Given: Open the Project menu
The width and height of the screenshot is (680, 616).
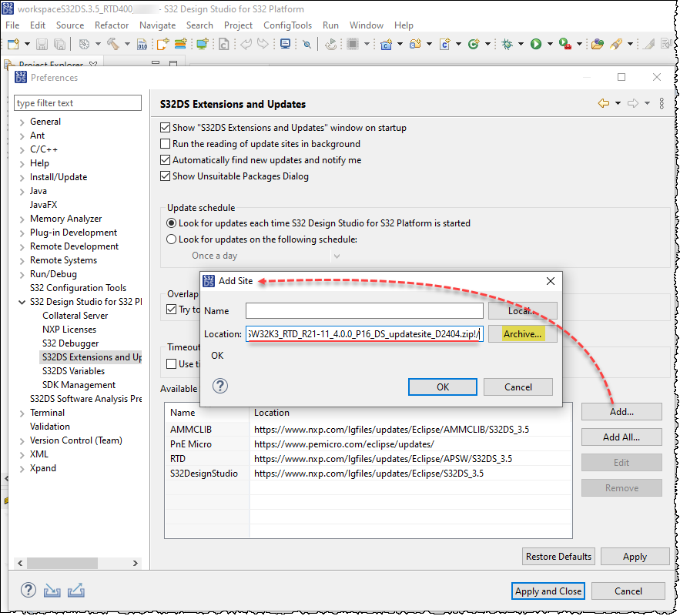Looking at the screenshot, I should tap(238, 25).
